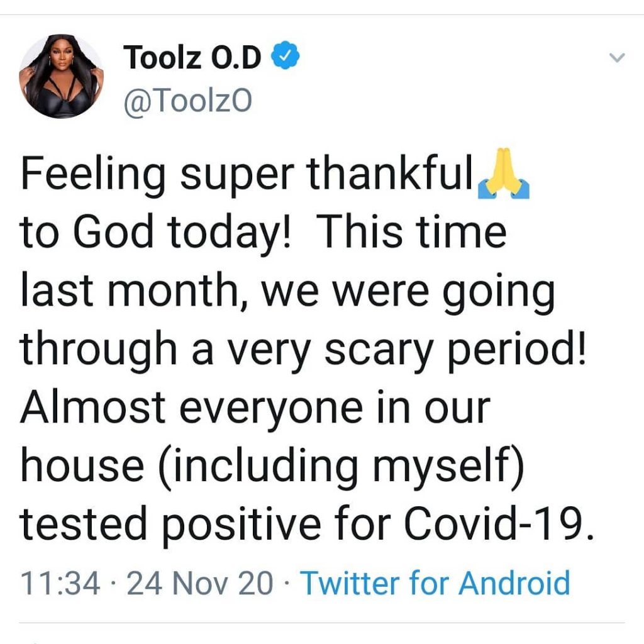Image resolution: width=644 pixels, height=644 pixels.
Task: Click the line 'tested positive for Covid-19.'
Action: pyautogui.click(x=306, y=524)
